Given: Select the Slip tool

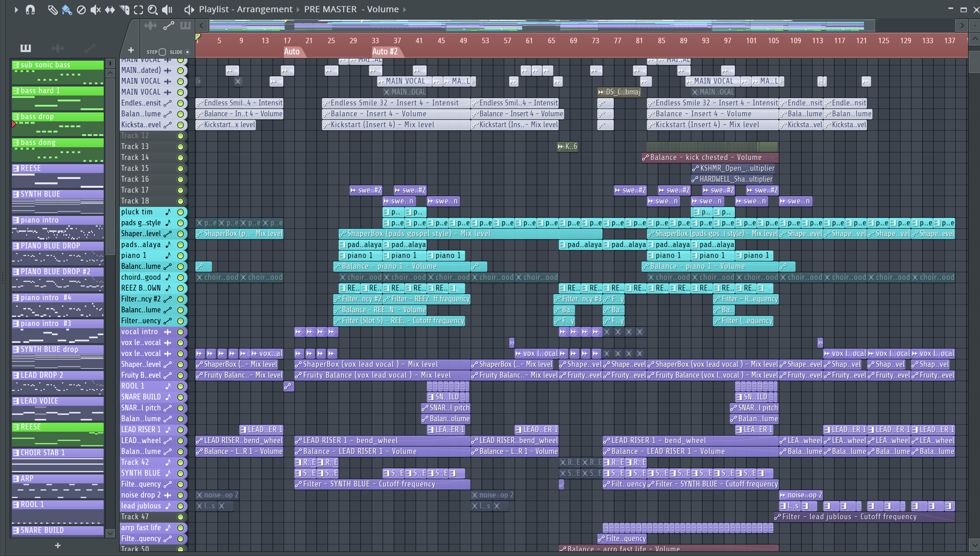Looking at the screenshot, I should [110, 10].
